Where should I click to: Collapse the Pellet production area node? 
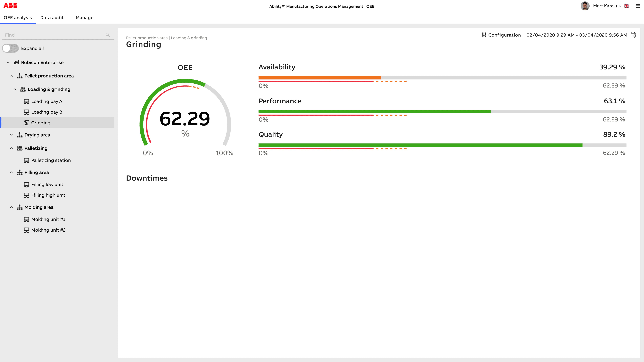(x=11, y=76)
